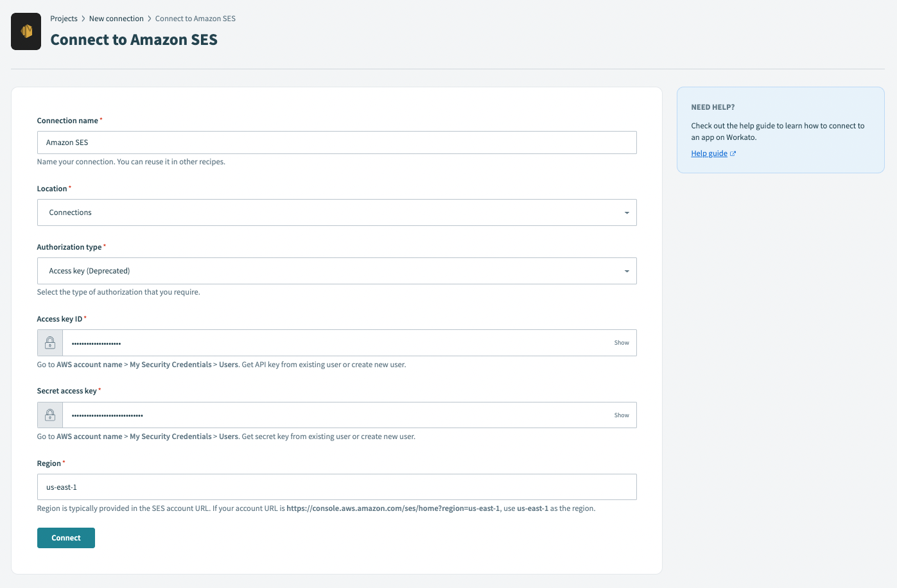This screenshot has width=897, height=588.
Task: Click the Amazon SES app logo icon
Action: click(x=26, y=31)
